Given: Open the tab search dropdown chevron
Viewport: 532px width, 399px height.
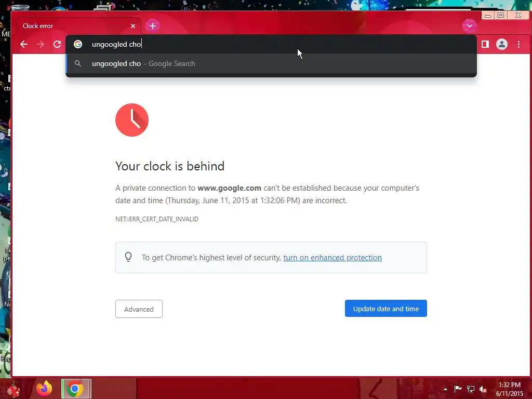Looking at the screenshot, I should [x=469, y=26].
